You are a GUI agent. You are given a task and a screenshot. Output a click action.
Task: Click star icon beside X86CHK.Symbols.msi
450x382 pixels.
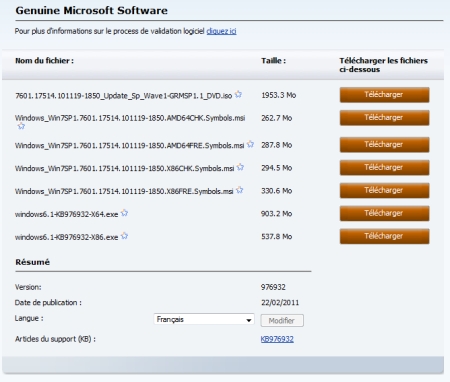(240, 167)
